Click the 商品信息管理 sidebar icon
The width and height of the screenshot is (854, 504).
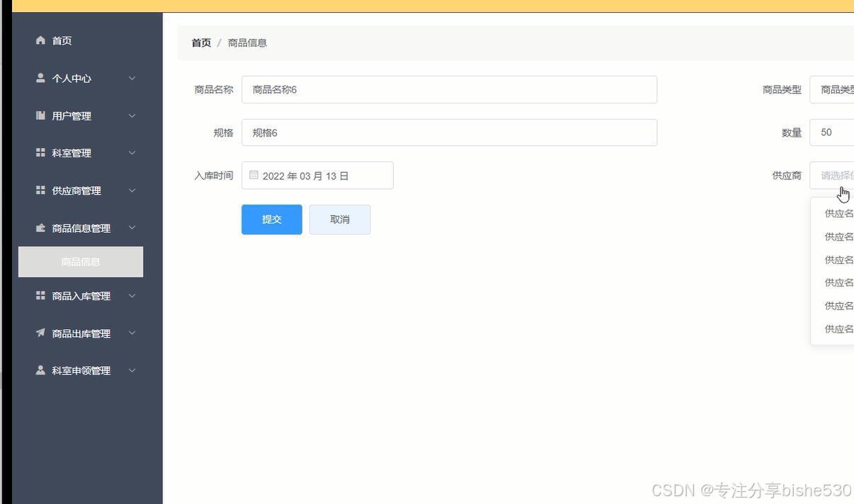tap(40, 228)
